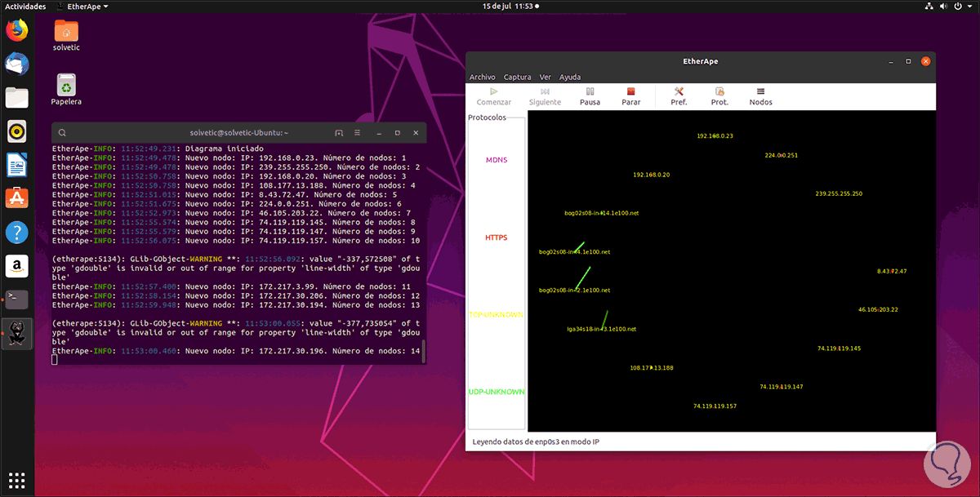The height and width of the screenshot is (497, 980).
Task: Open the system status menu in top bar
Action: [947, 6]
